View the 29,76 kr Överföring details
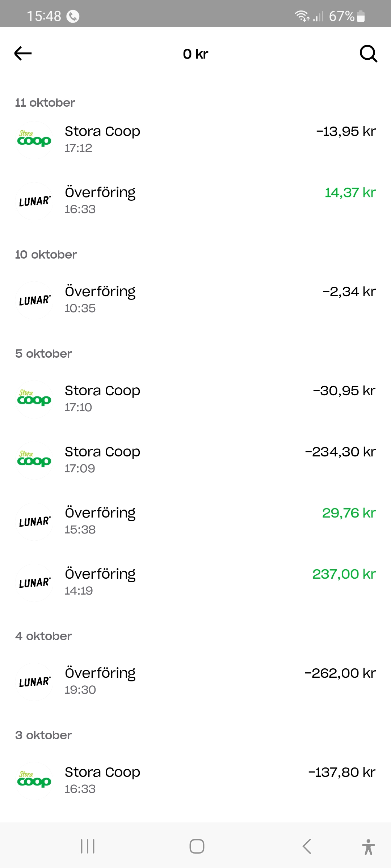The width and height of the screenshot is (391, 868). (x=195, y=521)
